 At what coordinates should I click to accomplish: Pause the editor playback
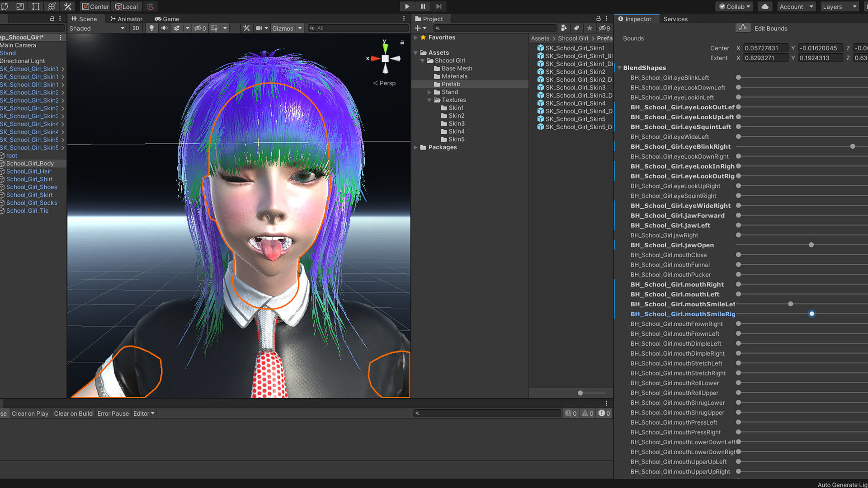click(423, 6)
